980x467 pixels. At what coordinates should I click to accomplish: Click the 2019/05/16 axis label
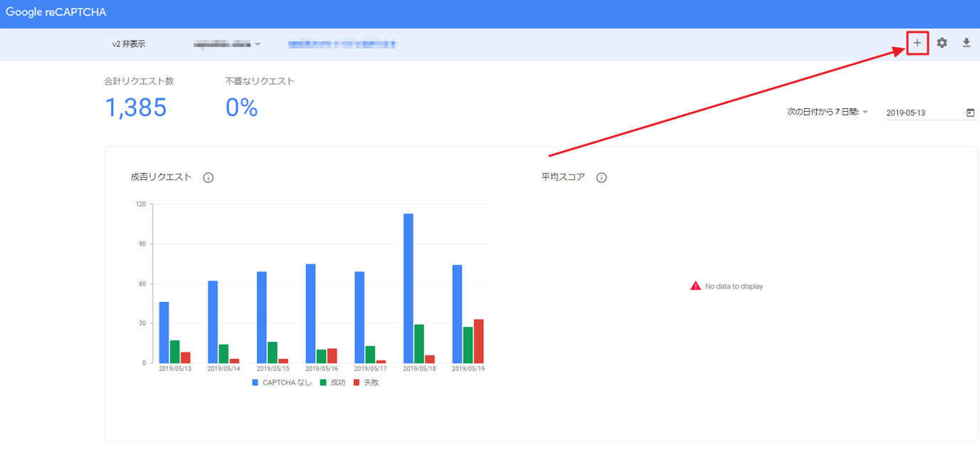pyautogui.click(x=322, y=369)
